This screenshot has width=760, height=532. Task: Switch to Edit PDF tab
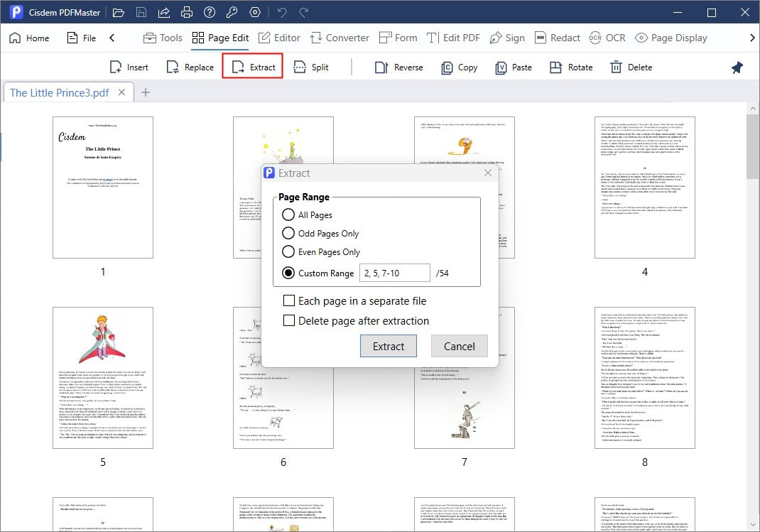(453, 38)
